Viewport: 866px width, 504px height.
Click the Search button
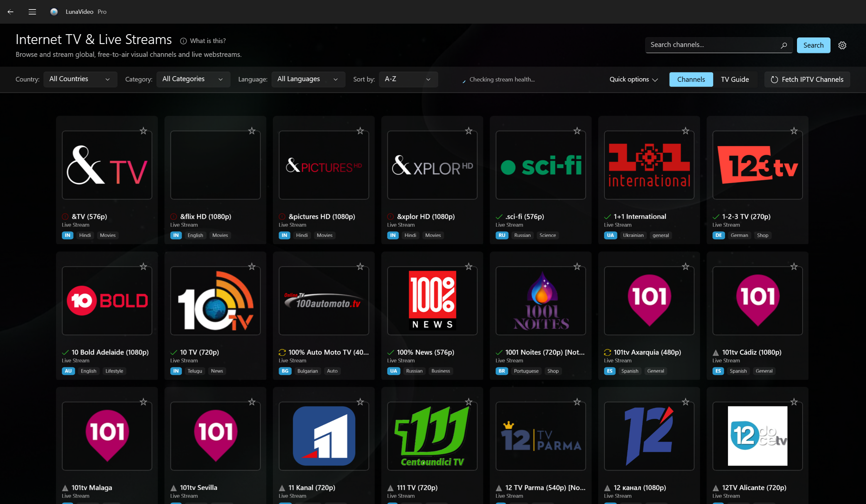(x=813, y=45)
